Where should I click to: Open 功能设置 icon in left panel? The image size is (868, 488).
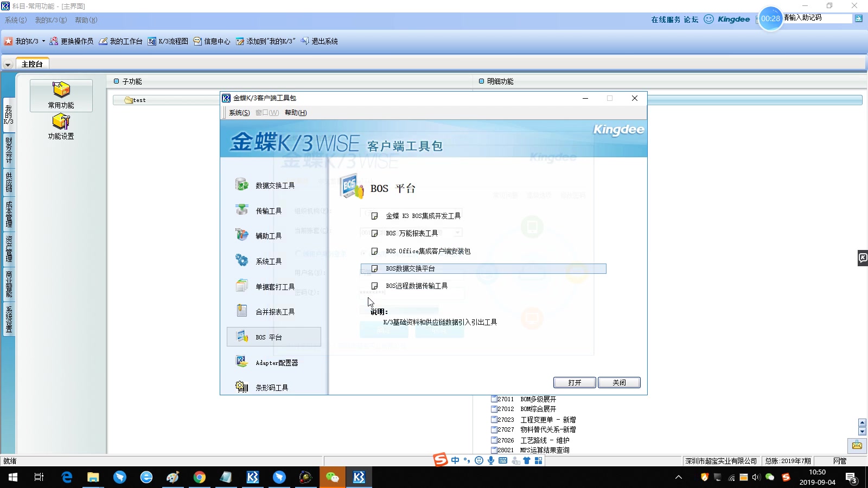point(61,127)
